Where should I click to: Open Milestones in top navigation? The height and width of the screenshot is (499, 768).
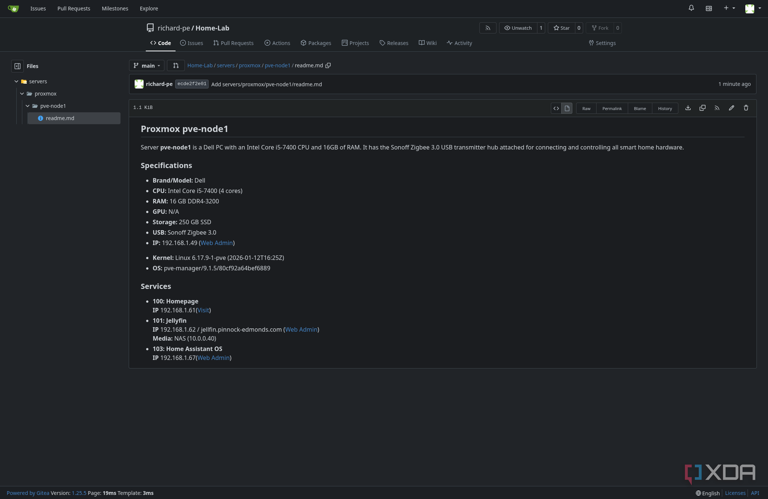point(115,8)
